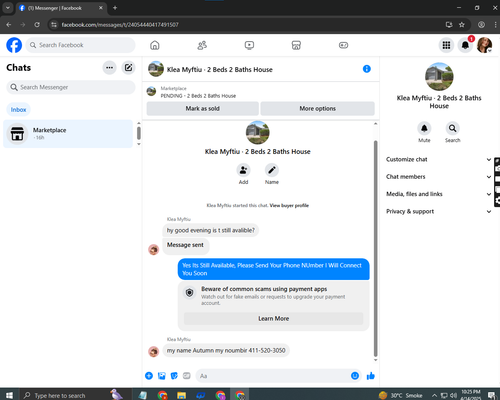Click the blue 'Yes Its Still Available' message
500x400 pixels.
[x=273, y=269]
